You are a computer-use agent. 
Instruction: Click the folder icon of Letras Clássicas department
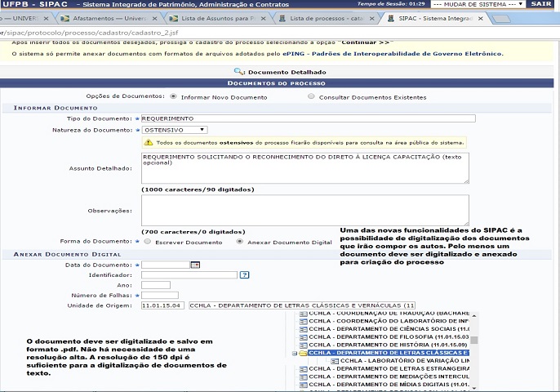point(303,353)
